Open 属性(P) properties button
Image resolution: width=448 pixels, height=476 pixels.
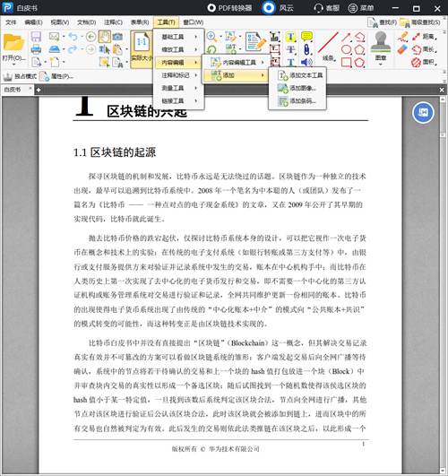click(x=56, y=76)
